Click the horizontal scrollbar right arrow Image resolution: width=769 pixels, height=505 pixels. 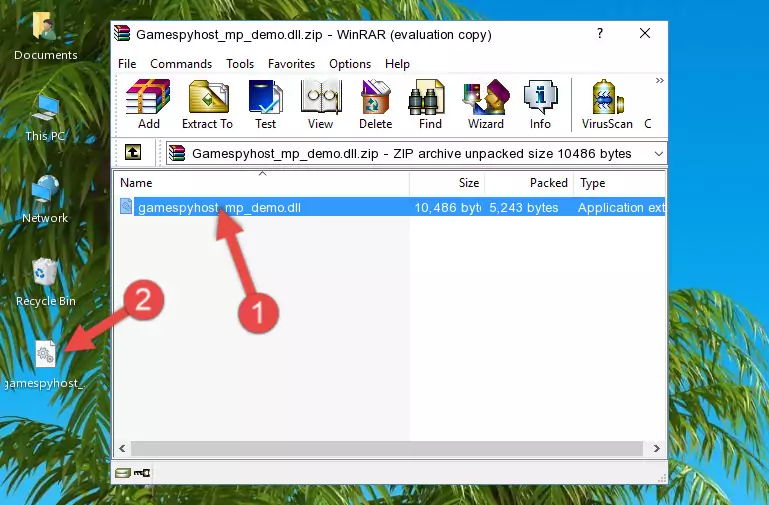point(657,448)
